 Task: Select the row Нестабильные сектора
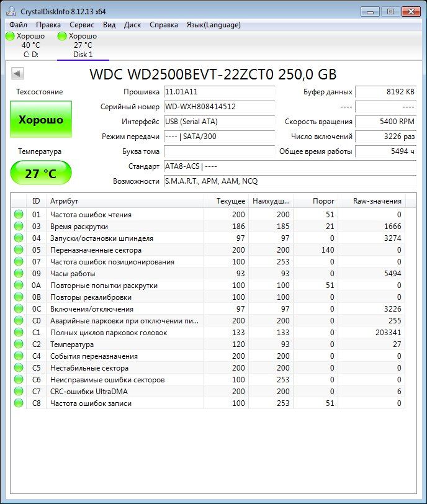pos(208,367)
